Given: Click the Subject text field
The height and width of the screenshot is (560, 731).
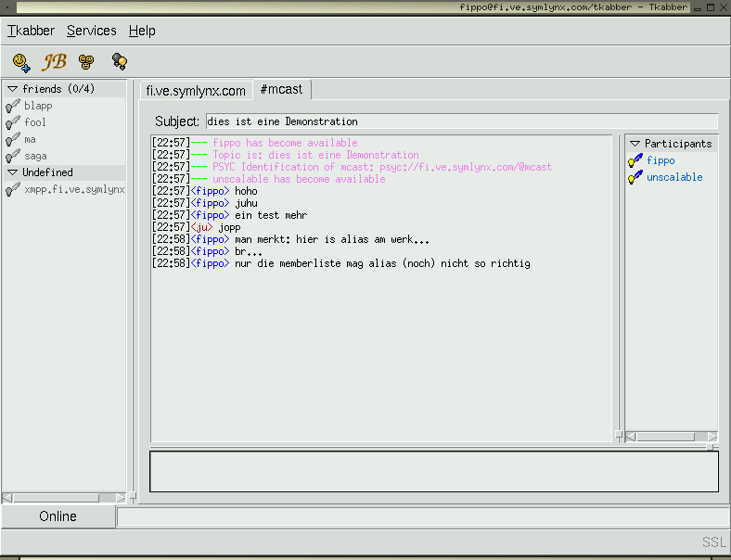Looking at the screenshot, I should click(462, 121).
